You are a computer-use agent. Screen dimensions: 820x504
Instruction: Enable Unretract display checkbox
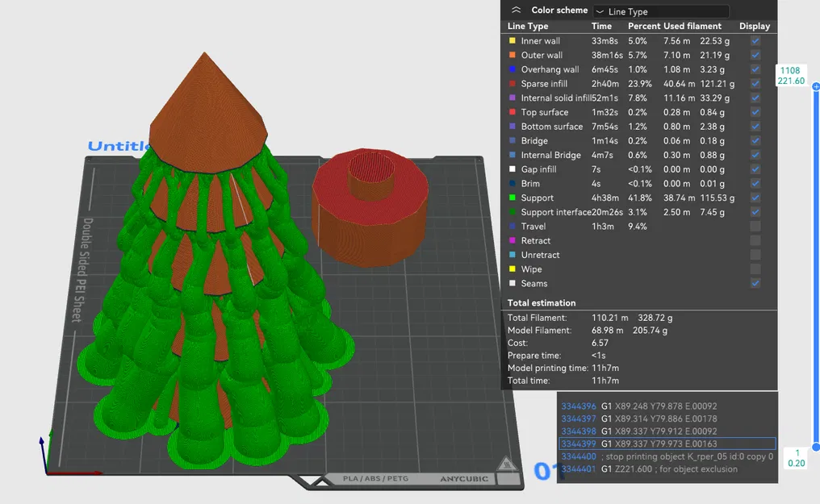coord(755,255)
